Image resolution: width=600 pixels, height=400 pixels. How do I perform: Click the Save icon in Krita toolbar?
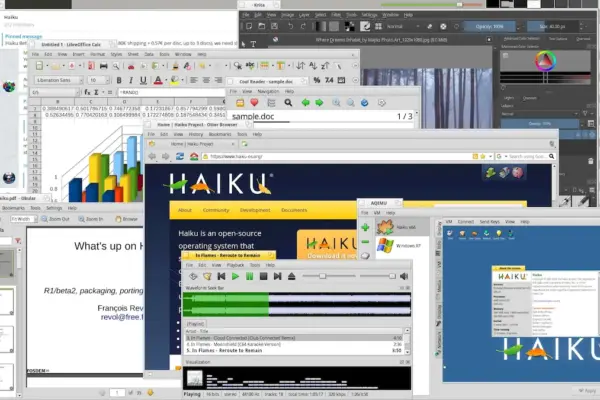(x=274, y=26)
